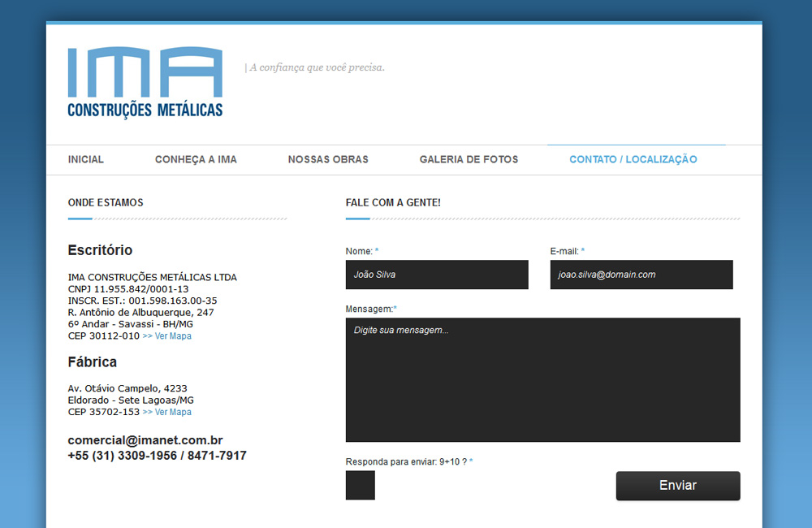Screen dimensions: 812x528
Task: Focus the Mensagem text area
Action: [x=542, y=380]
